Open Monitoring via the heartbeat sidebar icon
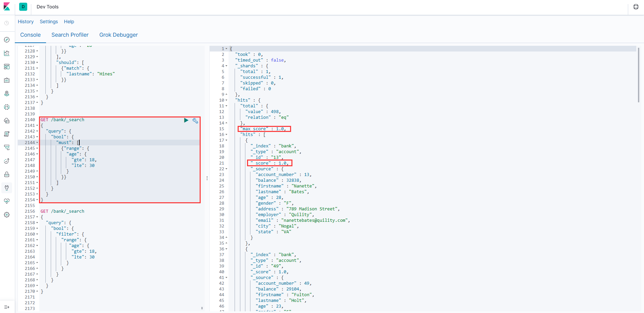The width and height of the screenshot is (644, 313). 7,201
